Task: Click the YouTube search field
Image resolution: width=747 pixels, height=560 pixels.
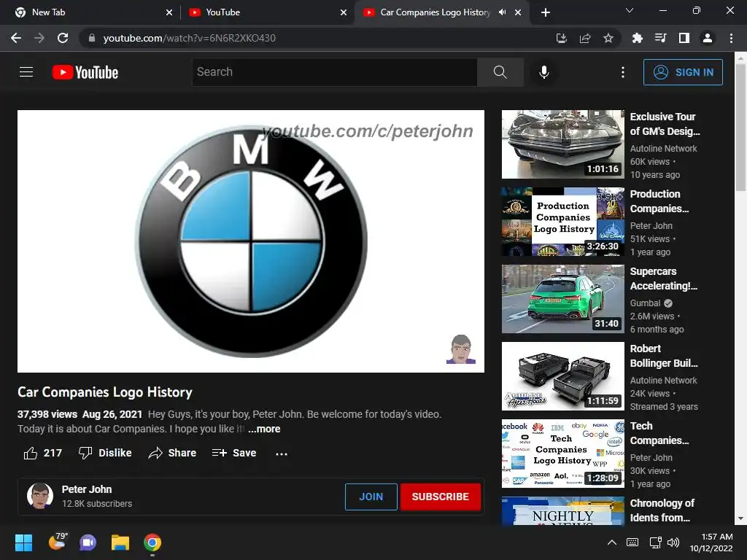Action: click(x=334, y=72)
